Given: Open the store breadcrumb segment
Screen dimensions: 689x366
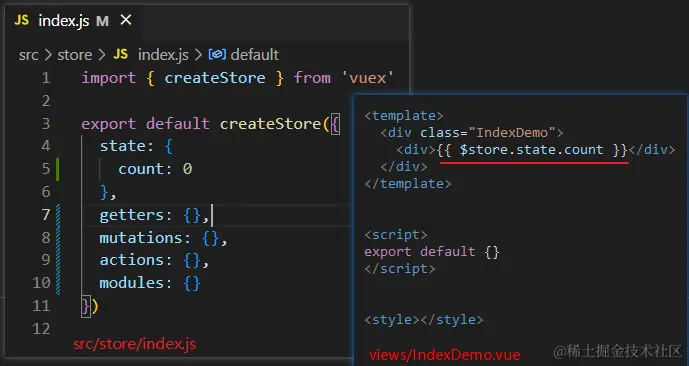Looking at the screenshot, I should tap(75, 55).
